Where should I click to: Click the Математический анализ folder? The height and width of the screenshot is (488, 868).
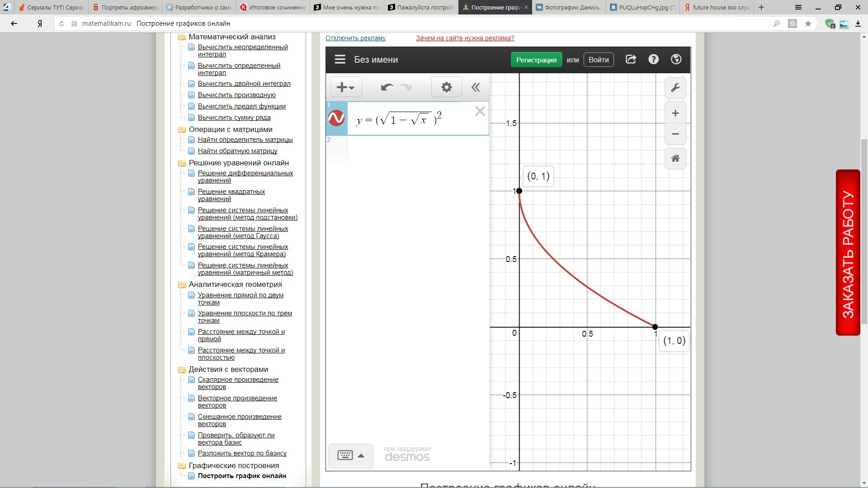tap(232, 37)
